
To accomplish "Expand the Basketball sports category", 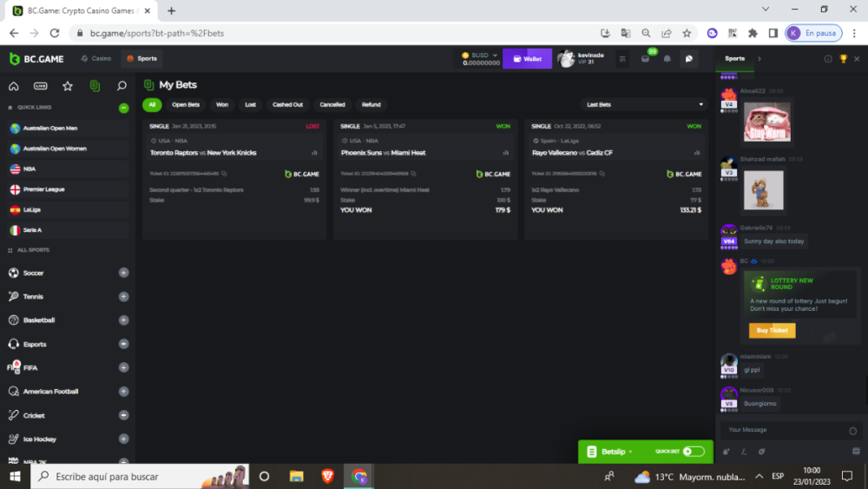I will (123, 320).
